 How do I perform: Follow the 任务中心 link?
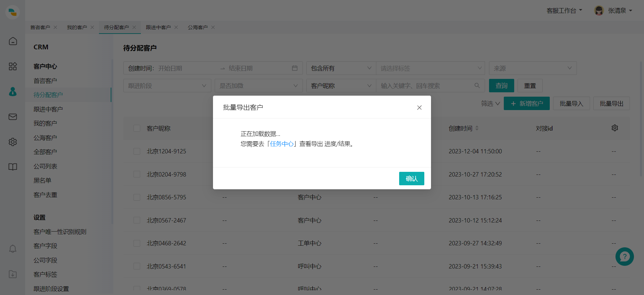point(282,144)
